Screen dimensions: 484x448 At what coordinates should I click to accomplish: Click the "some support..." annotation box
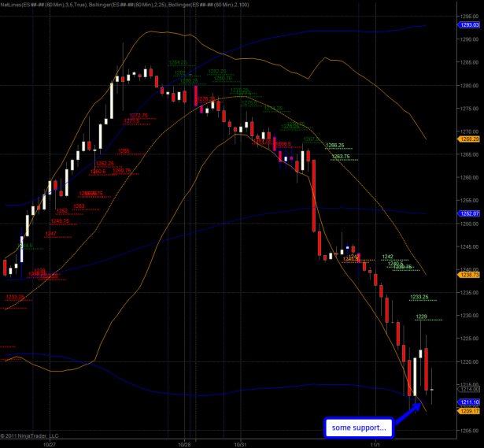click(358, 428)
